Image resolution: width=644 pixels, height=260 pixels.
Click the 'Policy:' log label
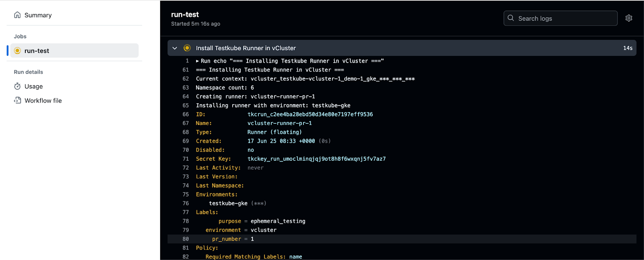point(207,248)
